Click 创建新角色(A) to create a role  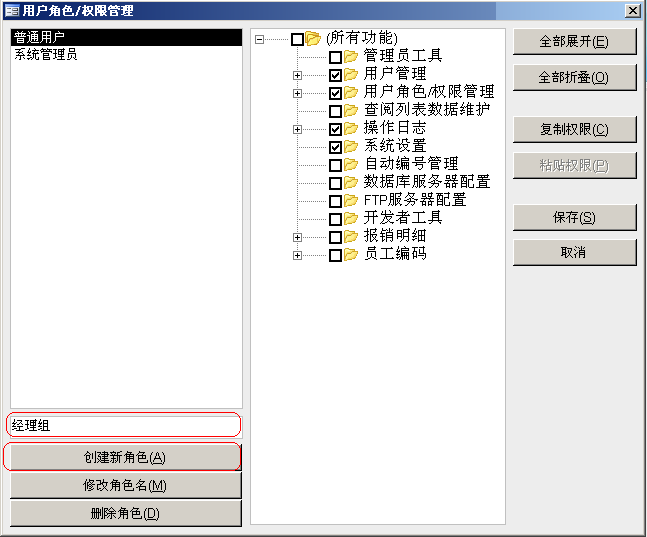(125, 457)
